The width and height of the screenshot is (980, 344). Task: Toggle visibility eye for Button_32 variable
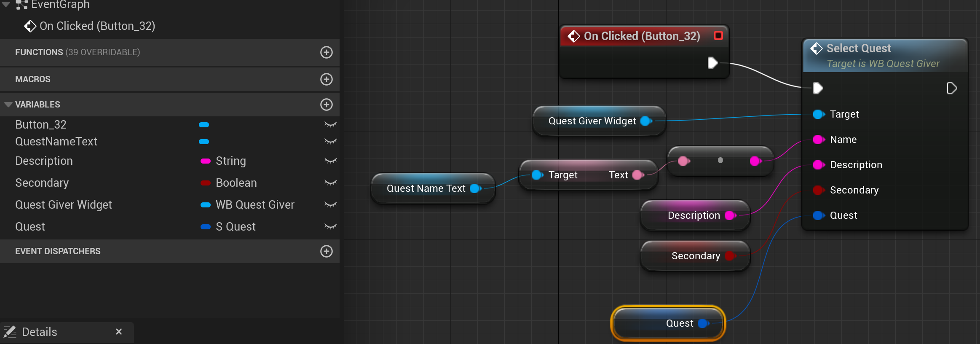tap(331, 124)
